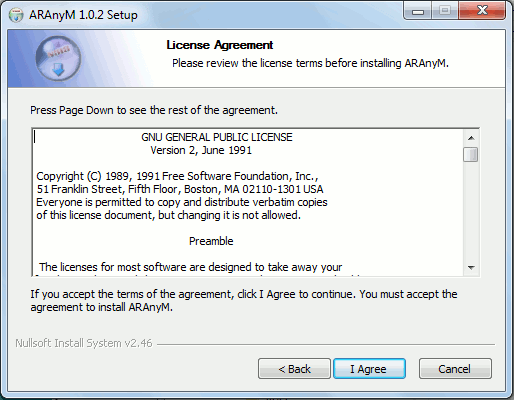Go back with the < Back button
This screenshot has width=514, height=400.
pyautogui.click(x=294, y=369)
